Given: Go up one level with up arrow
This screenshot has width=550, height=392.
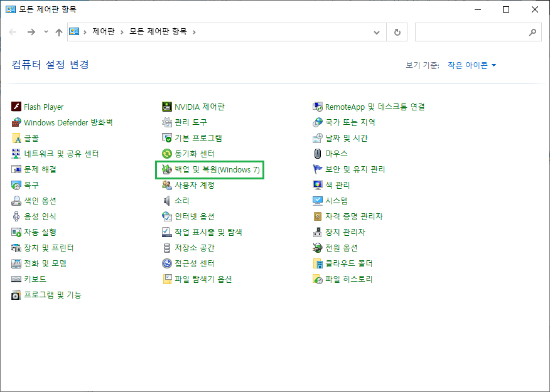Looking at the screenshot, I should coord(59,32).
